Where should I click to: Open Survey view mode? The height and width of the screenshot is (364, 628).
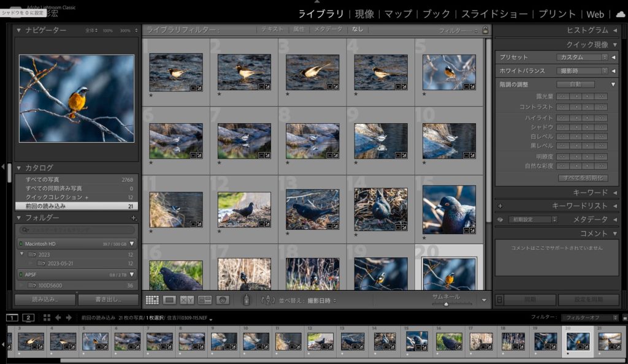205,300
